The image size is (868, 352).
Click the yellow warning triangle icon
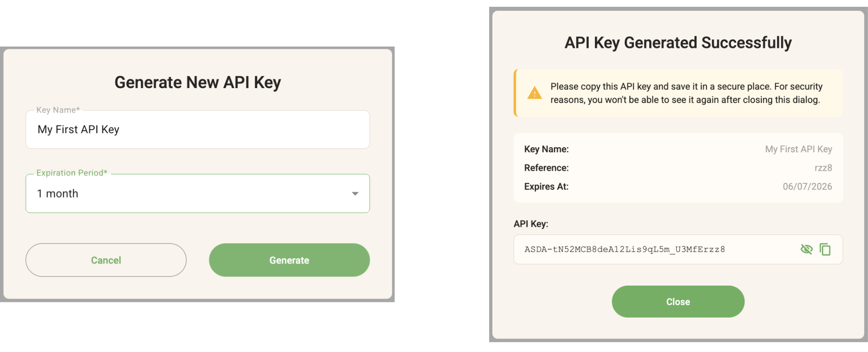coord(534,93)
